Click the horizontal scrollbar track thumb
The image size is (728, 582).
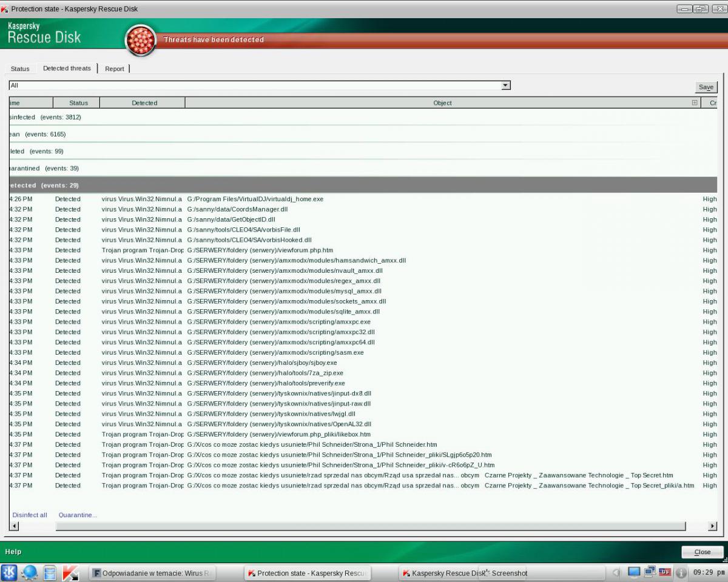click(x=371, y=526)
